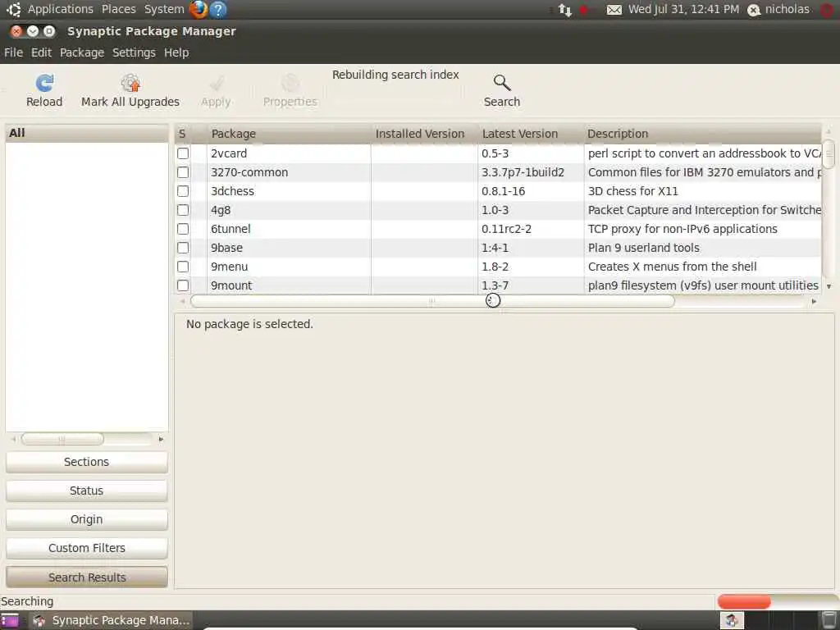Viewport: 840px width, 630px height.
Task: Click Mark All Upgrades icon
Action: (130, 83)
